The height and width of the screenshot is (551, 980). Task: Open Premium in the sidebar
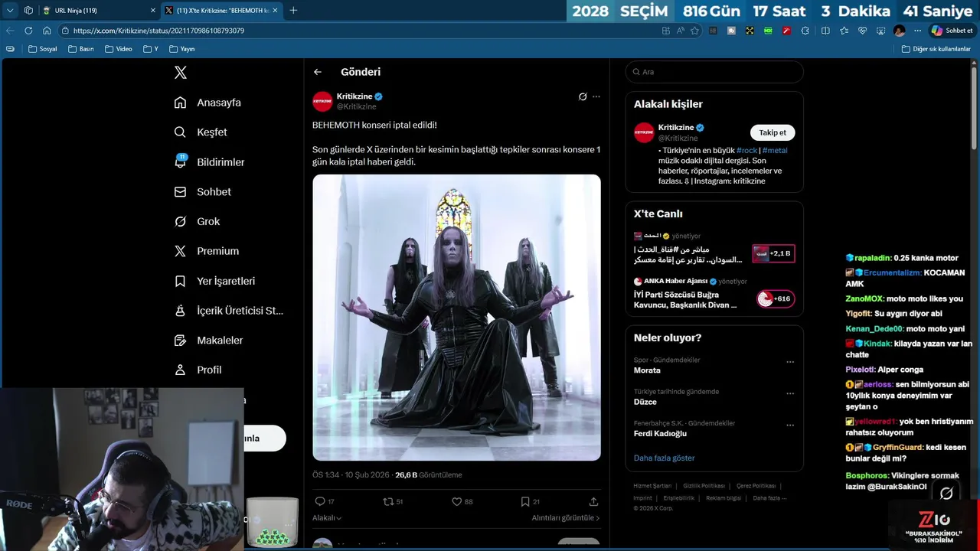(206, 251)
